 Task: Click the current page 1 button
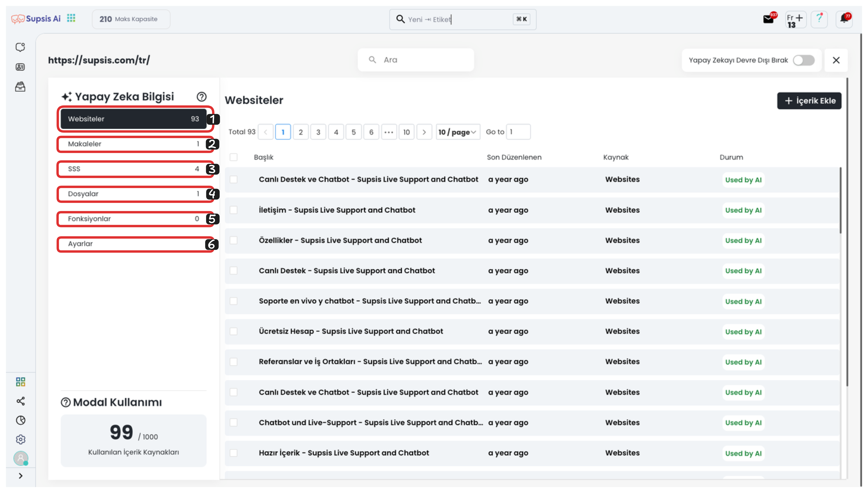(x=283, y=132)
